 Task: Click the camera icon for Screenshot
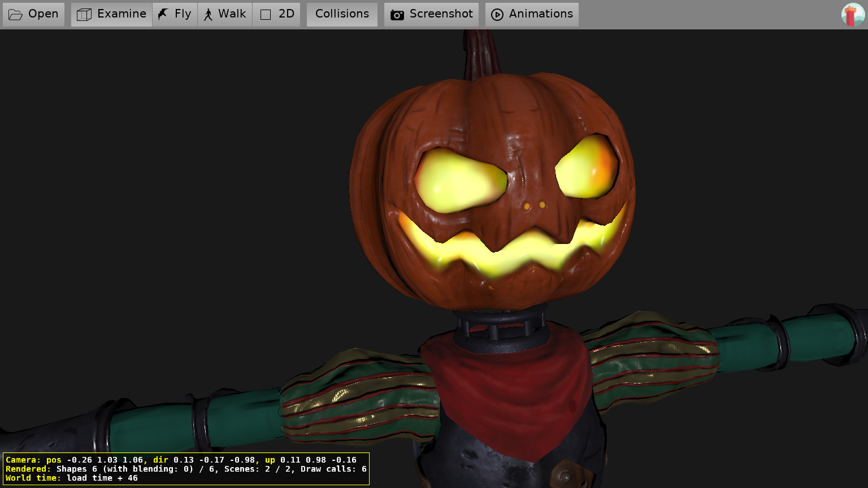pyautogui.click(x=397, y=15)
